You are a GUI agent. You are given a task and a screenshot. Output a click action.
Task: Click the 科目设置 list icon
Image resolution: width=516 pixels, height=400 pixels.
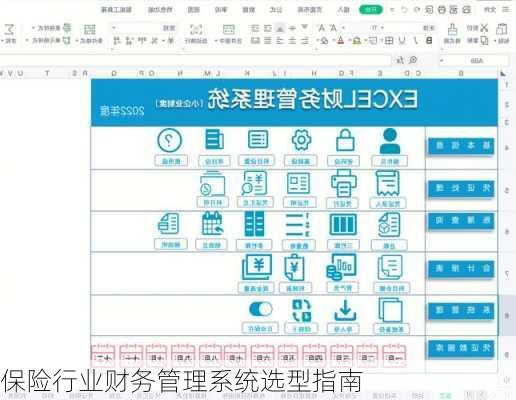(258, 139)
